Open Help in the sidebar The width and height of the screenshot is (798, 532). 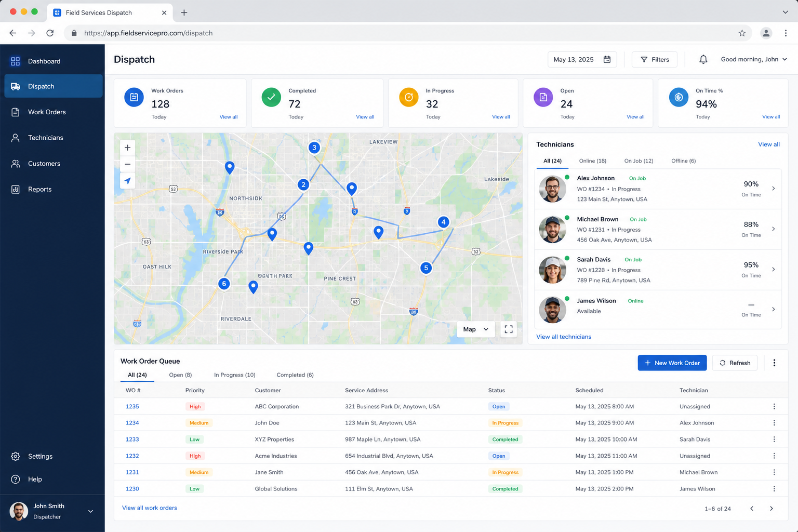(x=53, y=479)
